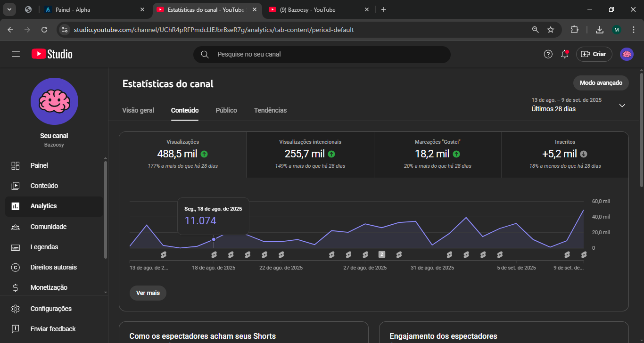Open the browser tab search dropdown arrow
Screen dimensions: 644x343
point(9,9)
